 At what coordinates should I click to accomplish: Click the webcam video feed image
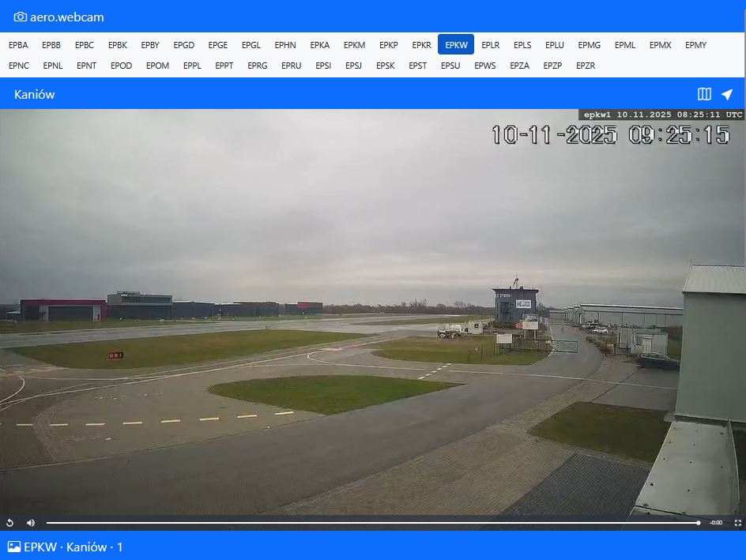pyautogui.click(x=371, y=316)
